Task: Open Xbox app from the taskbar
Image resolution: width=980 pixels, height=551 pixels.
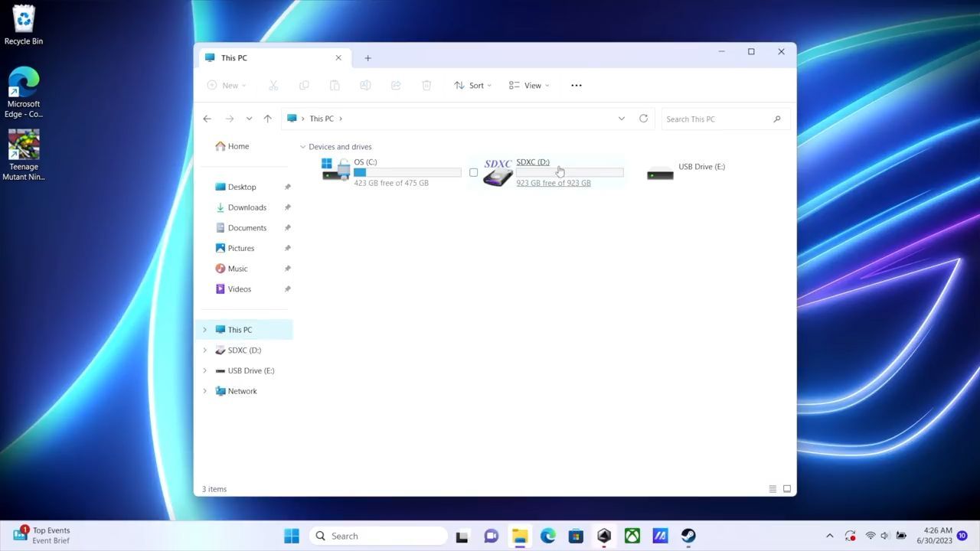Action: click(632, 536)
